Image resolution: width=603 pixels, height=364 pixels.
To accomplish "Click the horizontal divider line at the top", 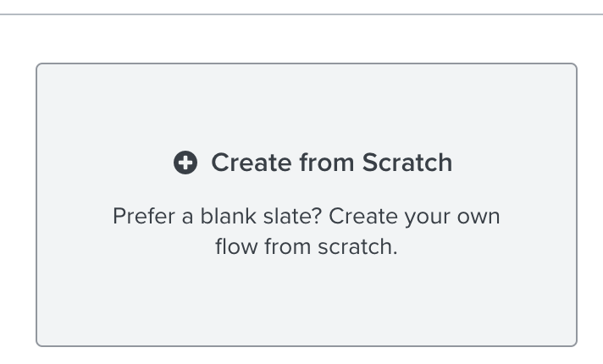I will pos(301,14).
